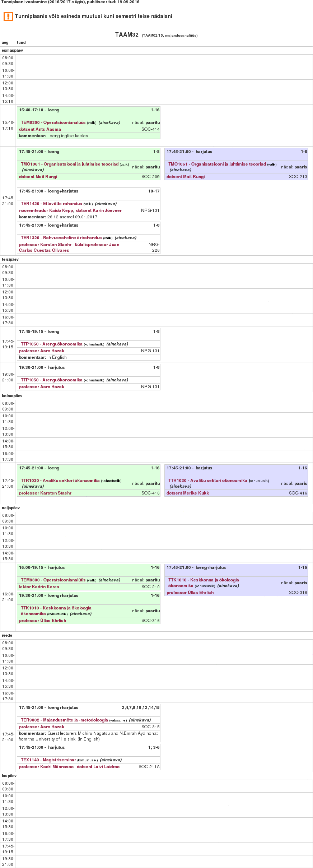313x868 pixels.
Task: Click the orange exclamation warning icon
Action: 8,17
